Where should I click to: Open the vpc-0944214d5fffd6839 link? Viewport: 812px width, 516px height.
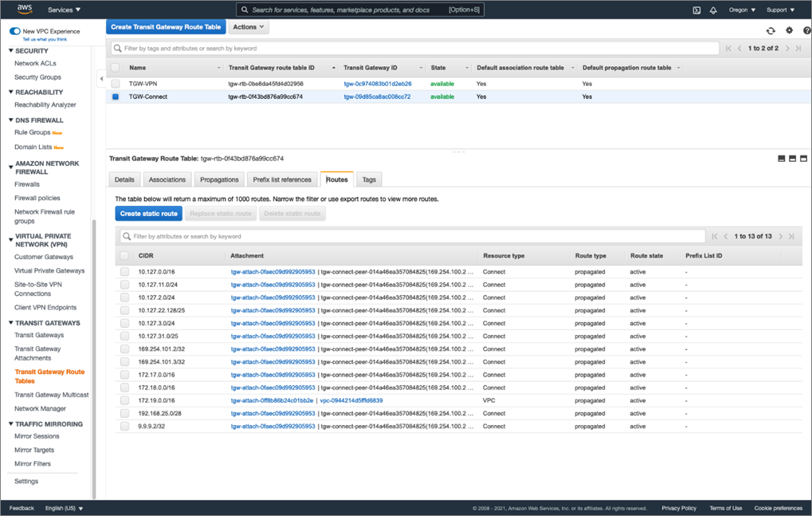click(351, 400)
